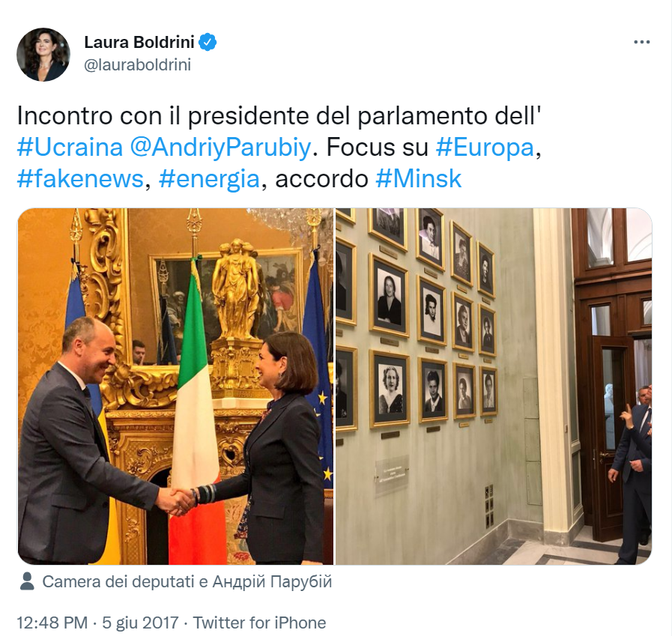672x636 pixels.
Task: Click the blue verified badge
Action: pos(208,42)
